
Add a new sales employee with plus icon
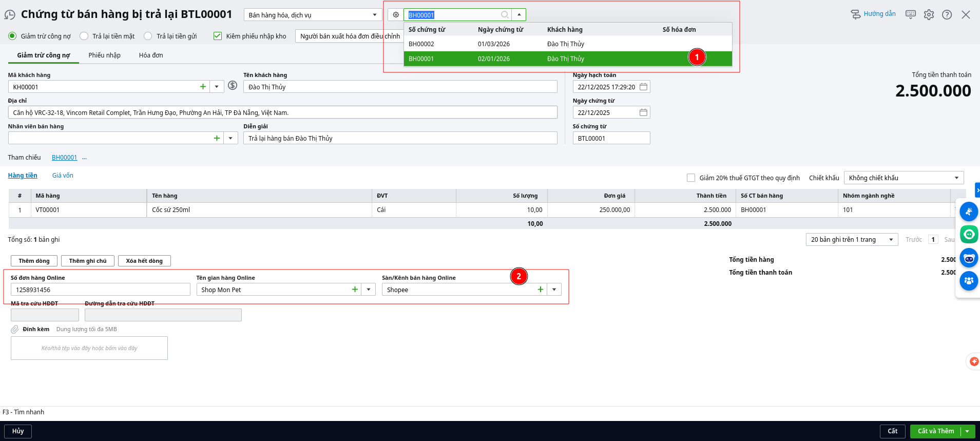click(217, 138)
